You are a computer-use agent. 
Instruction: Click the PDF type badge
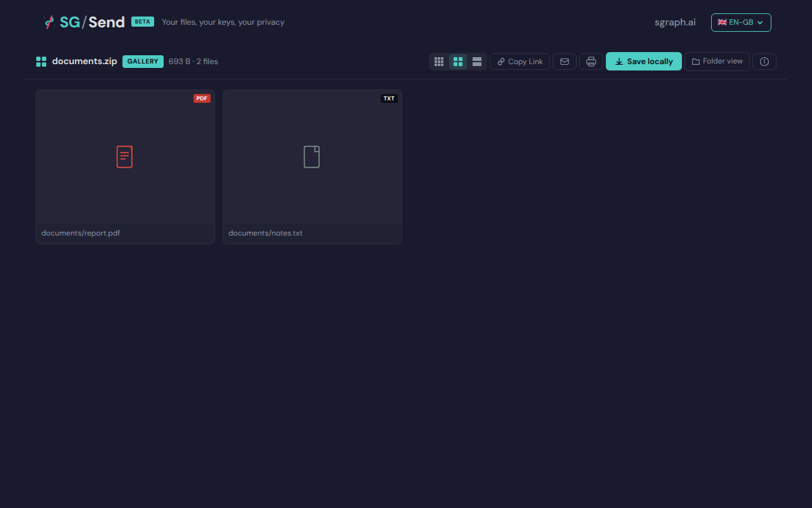click(202, 98)
